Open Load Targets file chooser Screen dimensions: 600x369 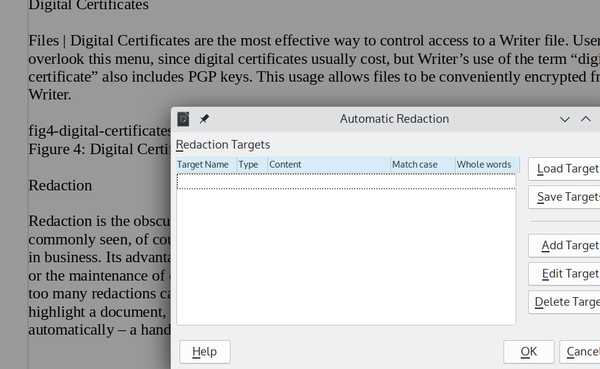click(x=564, y=169)
